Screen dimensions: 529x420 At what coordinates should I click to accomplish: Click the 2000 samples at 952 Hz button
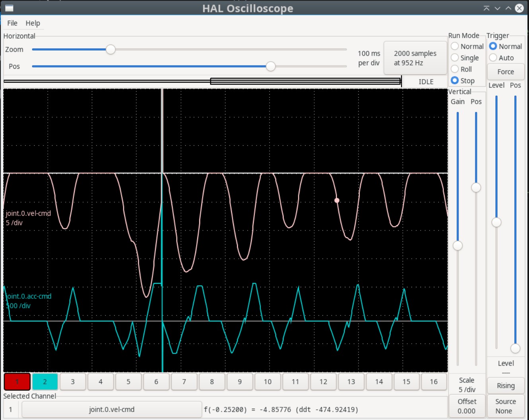click(415, 58)
